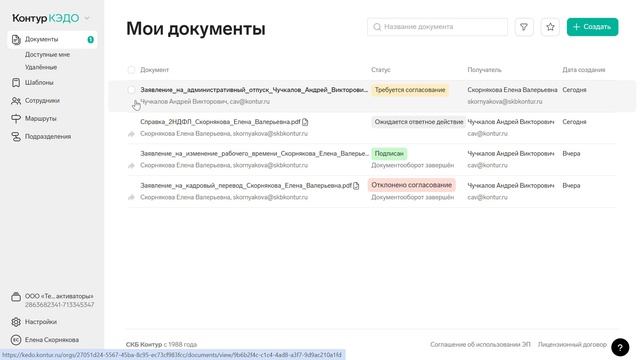640x360 pixels.
Task: Open favorites with the star button
Action: 550,27
